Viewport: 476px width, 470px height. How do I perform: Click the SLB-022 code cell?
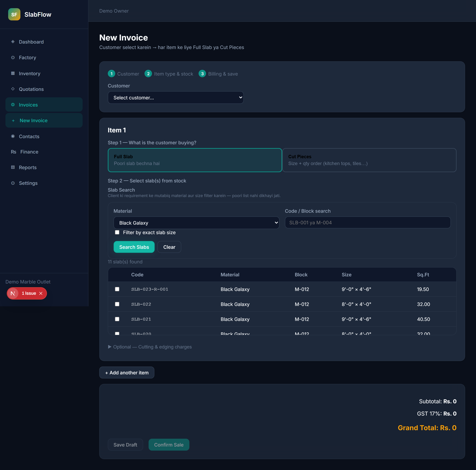(141, 304)
